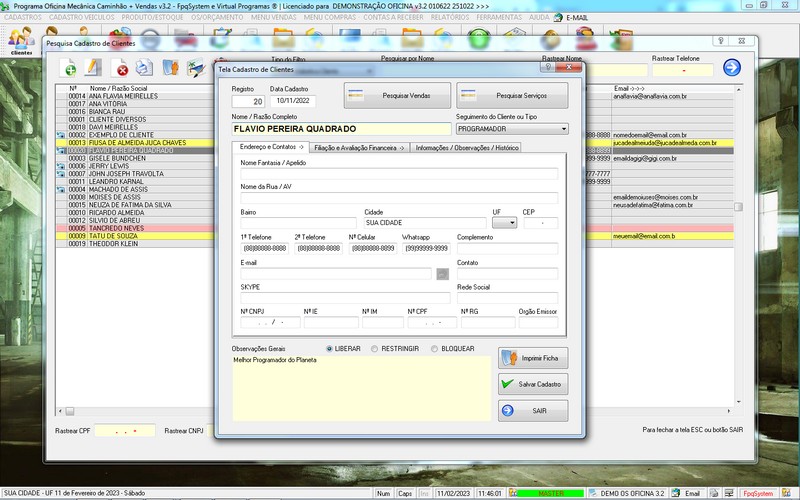Click SAIR button
The height and width of the screenshot is (500, 800).
coord(533,411)
